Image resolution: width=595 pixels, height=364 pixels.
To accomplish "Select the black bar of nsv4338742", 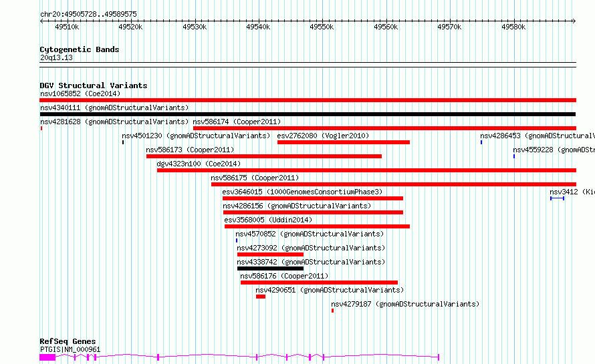I will [270, 268].
